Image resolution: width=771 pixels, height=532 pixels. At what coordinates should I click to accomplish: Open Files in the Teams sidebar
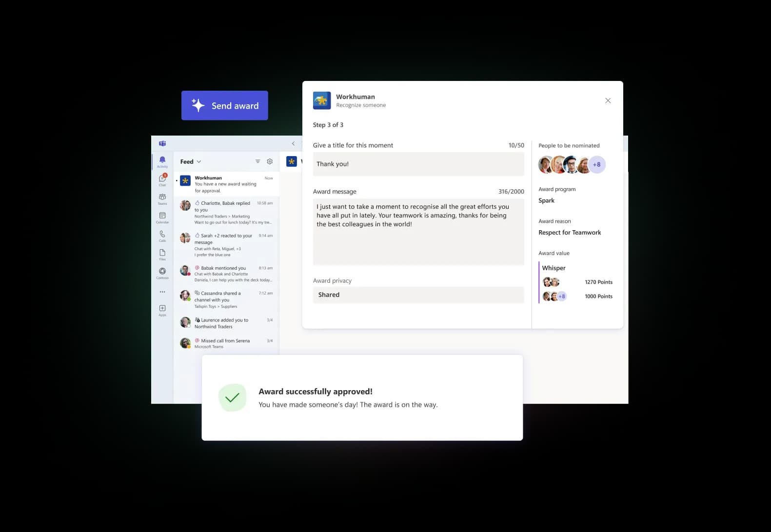162,255
